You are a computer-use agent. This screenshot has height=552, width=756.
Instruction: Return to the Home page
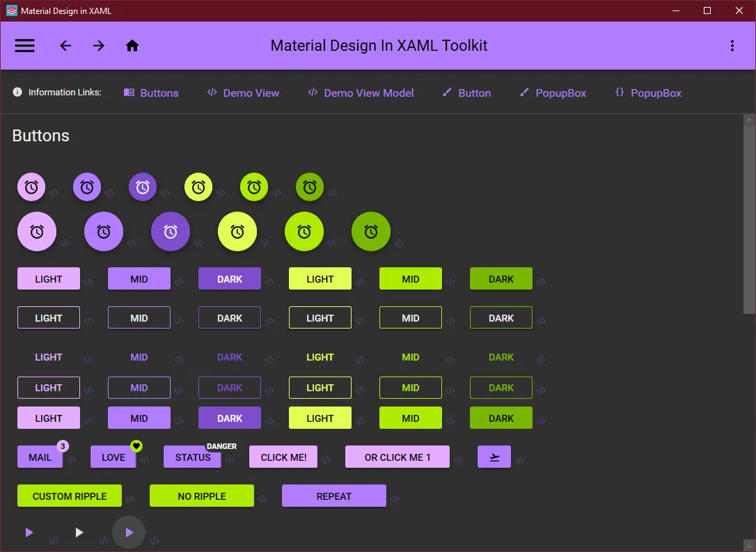click(132, 46)
